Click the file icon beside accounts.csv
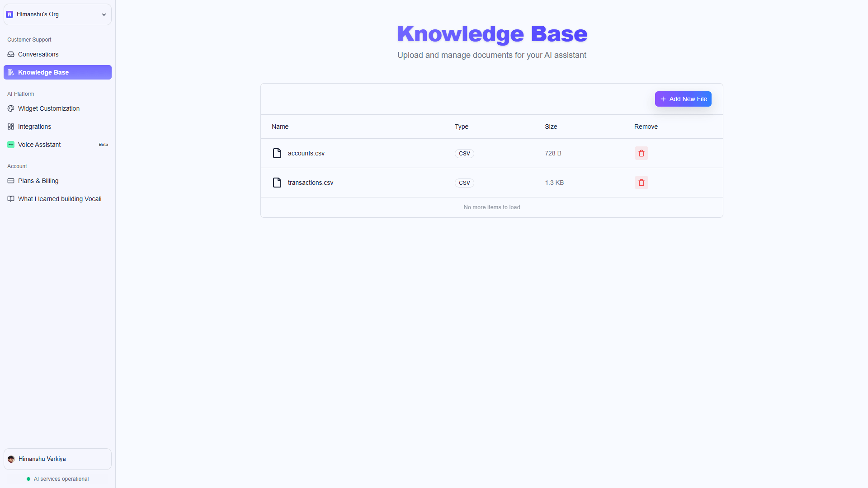The image size is (868, 488). (x=277, y=153)
